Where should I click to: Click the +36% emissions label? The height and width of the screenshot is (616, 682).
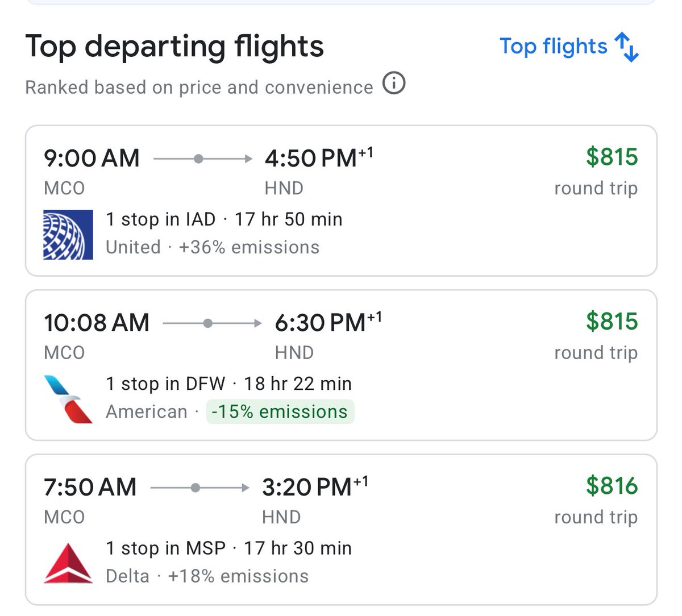249,247
